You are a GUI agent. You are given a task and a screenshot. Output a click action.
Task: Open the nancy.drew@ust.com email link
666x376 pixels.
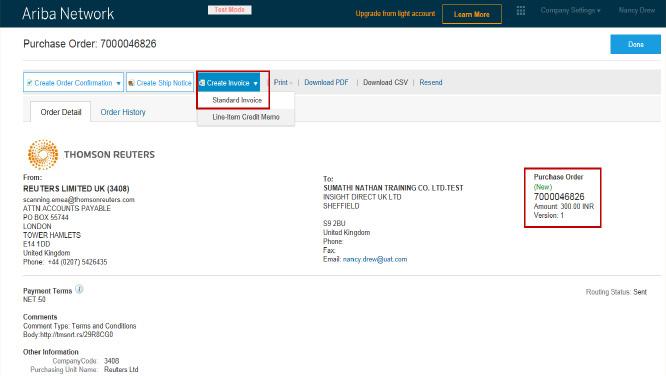(x=375, y=259)
